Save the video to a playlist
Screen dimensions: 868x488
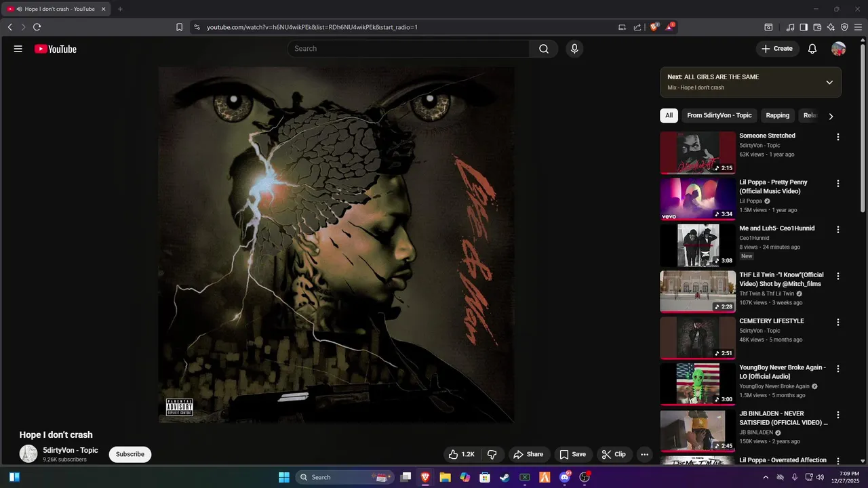point(572,454)
